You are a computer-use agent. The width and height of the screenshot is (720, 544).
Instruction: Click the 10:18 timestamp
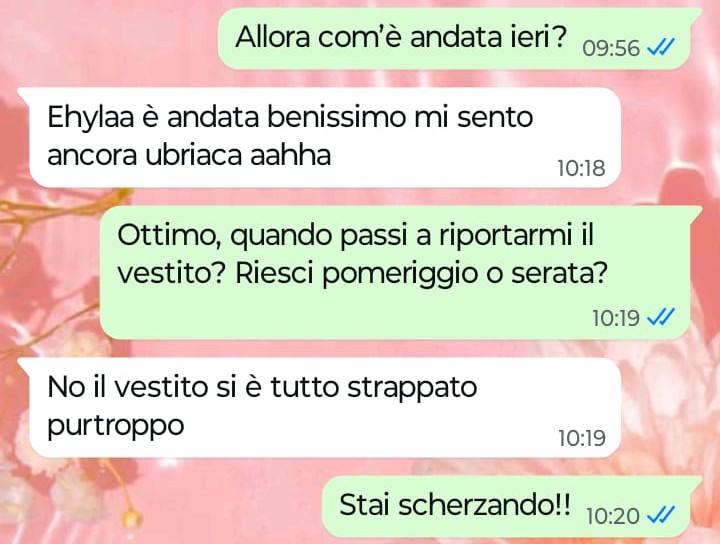(x=581, y=168)
